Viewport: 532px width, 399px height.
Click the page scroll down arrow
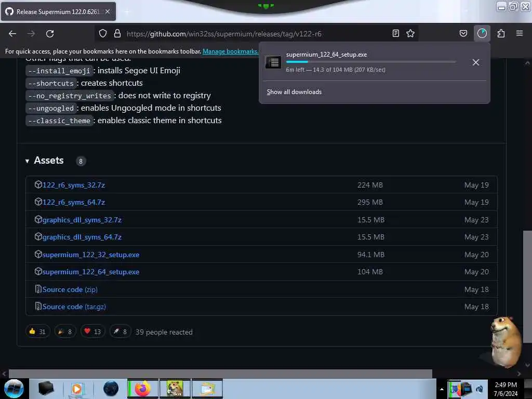pos(527,365)
